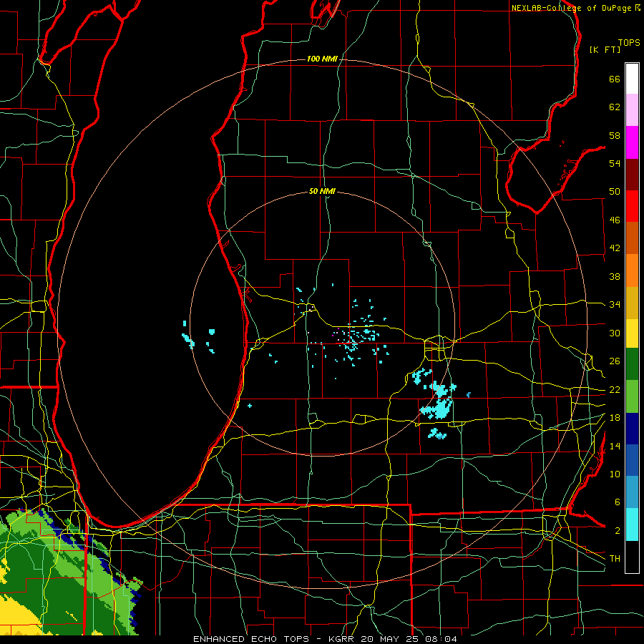Click the bright red 50 kft swatch
This screenshot has height=644, width=644.
coord(632,206)
